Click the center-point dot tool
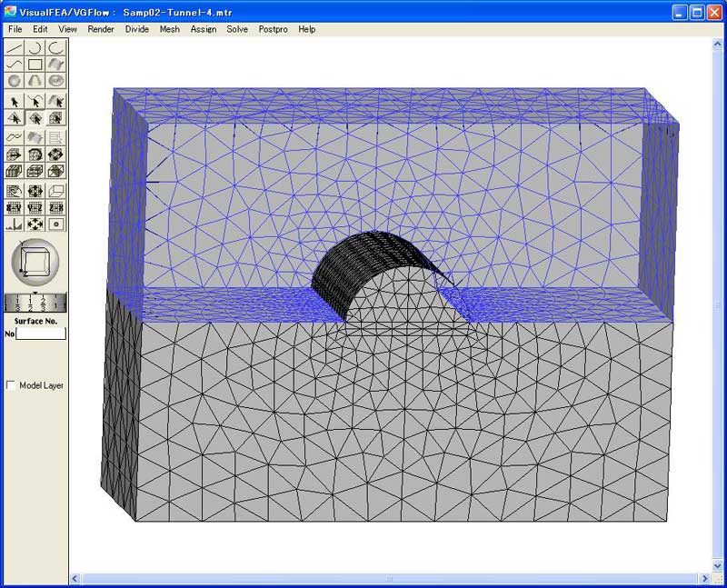 click(55, 224)
